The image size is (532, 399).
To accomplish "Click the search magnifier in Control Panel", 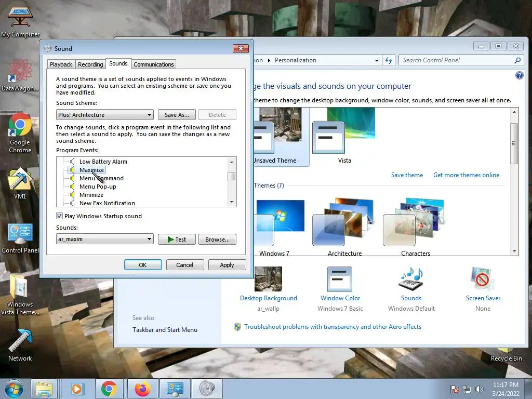I will [x=517, y=60].
